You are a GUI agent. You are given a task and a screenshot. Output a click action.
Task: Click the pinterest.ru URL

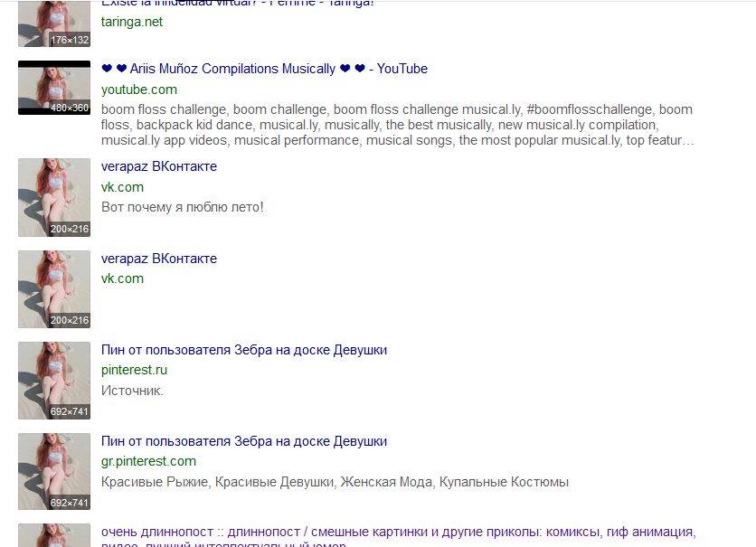(x=134, y=370)
